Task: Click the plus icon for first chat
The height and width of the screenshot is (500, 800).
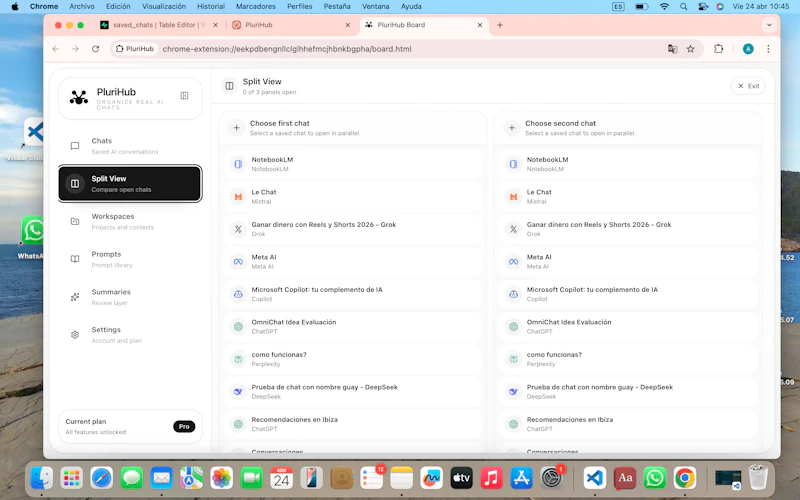Action: pyautogui.click(x=236, y=128)
